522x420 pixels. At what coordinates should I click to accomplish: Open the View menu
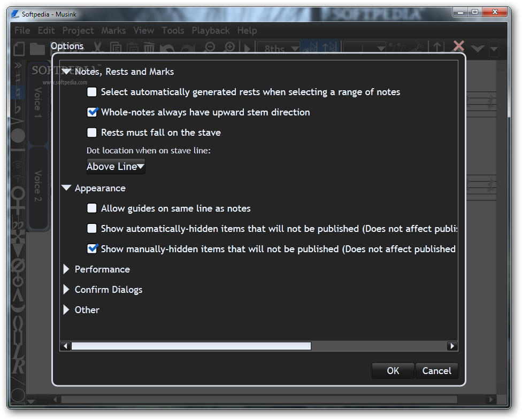144,30
